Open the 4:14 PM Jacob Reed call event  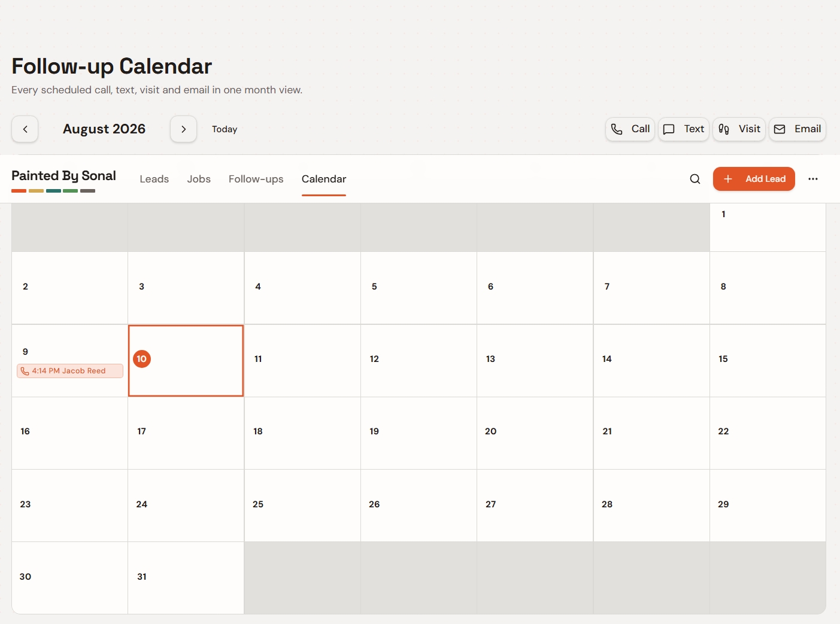[x=70, y=371]
